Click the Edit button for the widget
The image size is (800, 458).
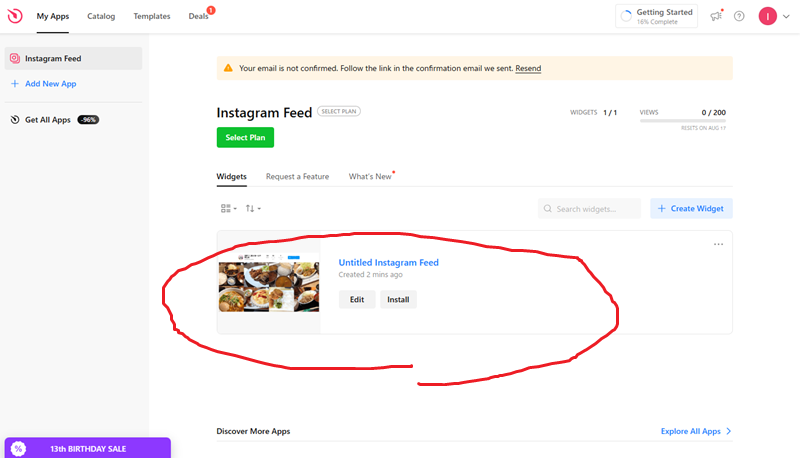[357, 299]
